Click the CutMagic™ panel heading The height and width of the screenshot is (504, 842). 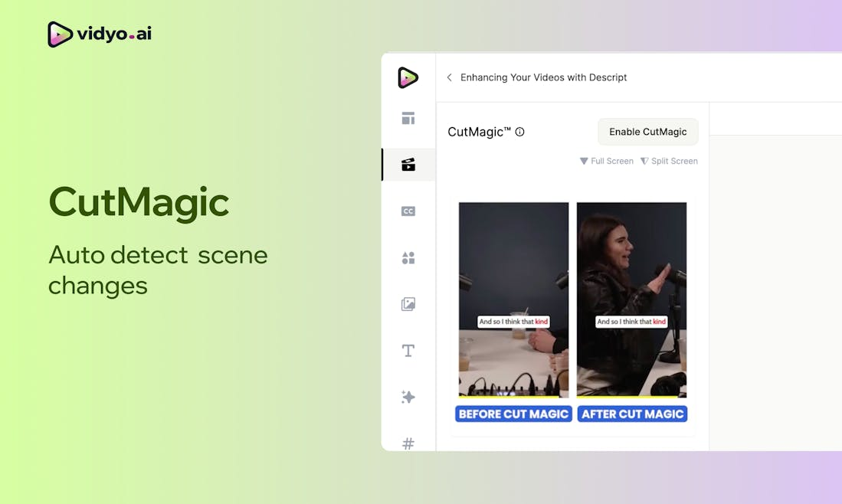(479, 132)
